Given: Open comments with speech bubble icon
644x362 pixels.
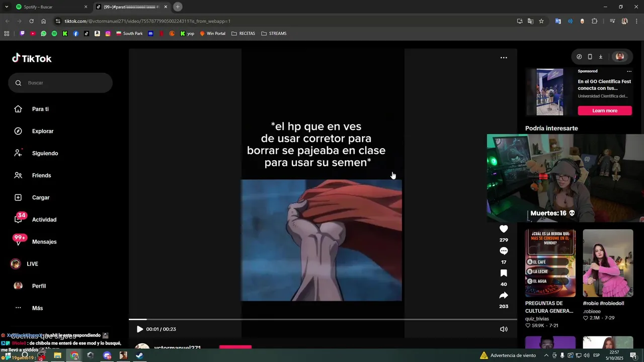Looking at the screenshot, I should 504,251.
